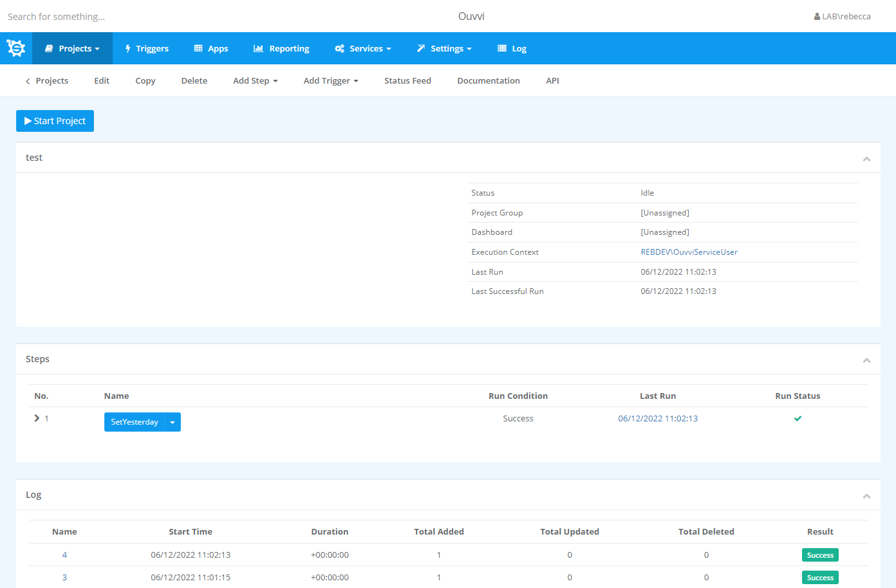Click the Ouvvi title text

(x=471, y=16)
